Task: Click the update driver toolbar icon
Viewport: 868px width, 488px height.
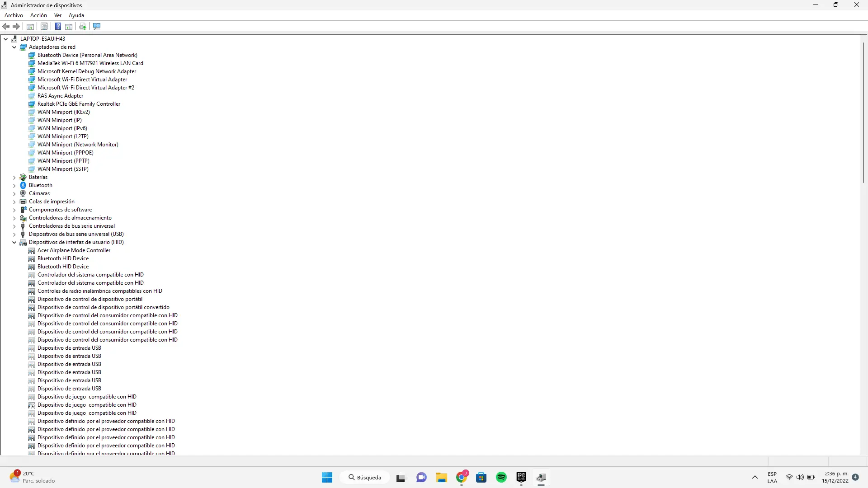Action: [82, 27]
